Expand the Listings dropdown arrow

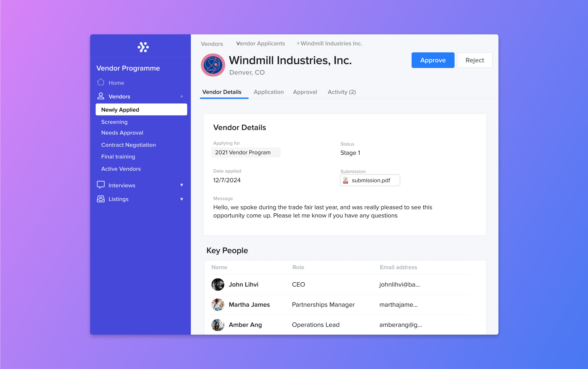tap(182, 199)
